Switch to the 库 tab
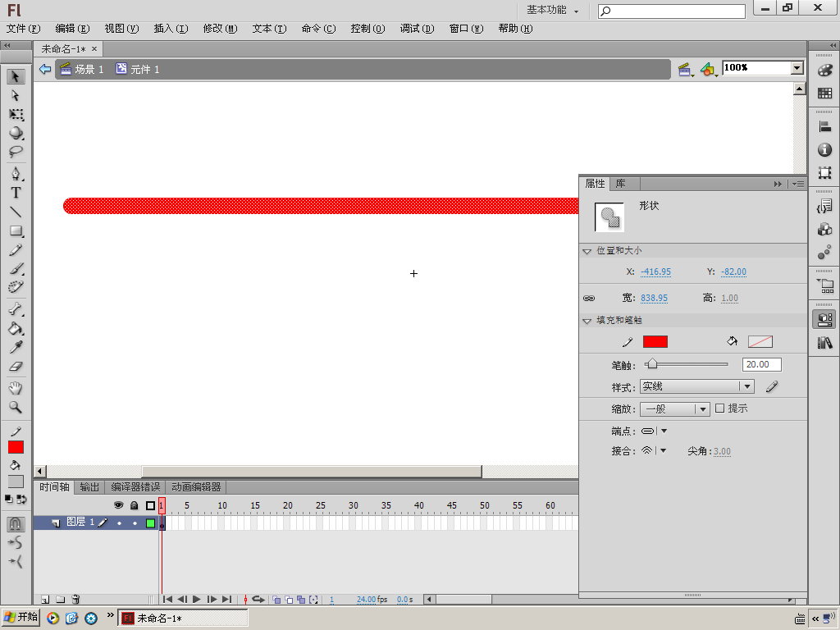 pos(620,184)
